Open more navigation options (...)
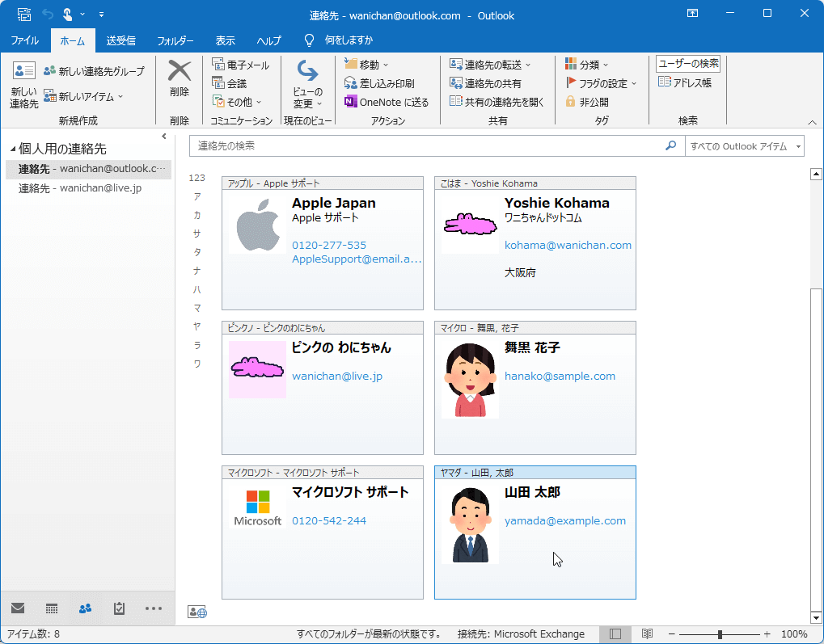Screen dimensions: 824x644 (x=154, y=608)
